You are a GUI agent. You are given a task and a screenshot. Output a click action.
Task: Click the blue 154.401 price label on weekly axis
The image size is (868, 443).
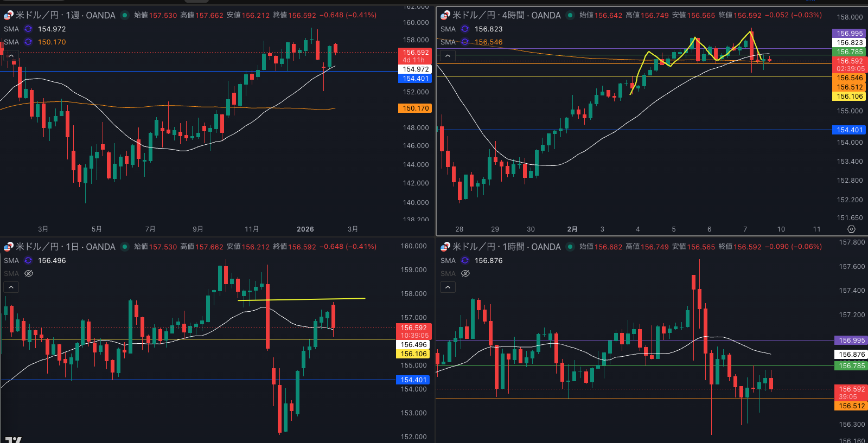pyautogui.click(x=416, y=79)
